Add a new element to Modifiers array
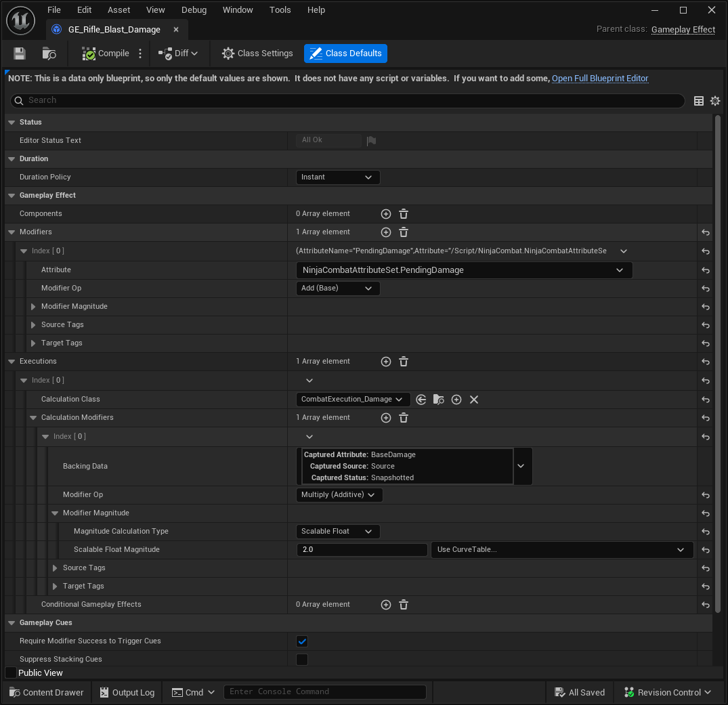The width and height of the screenshot is (728, 705). (x=386, y=232)
